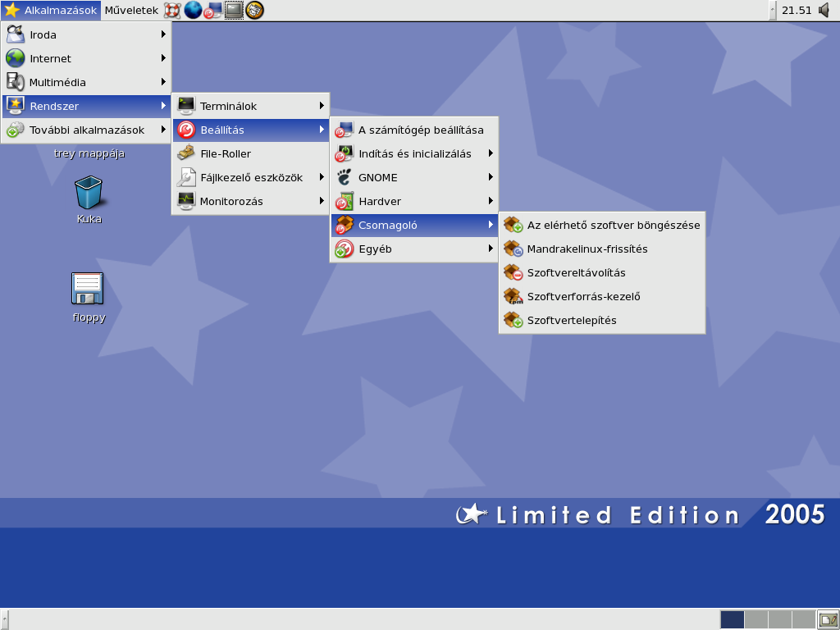
Task: Switch to the third workspace
Action: [780, 620]
